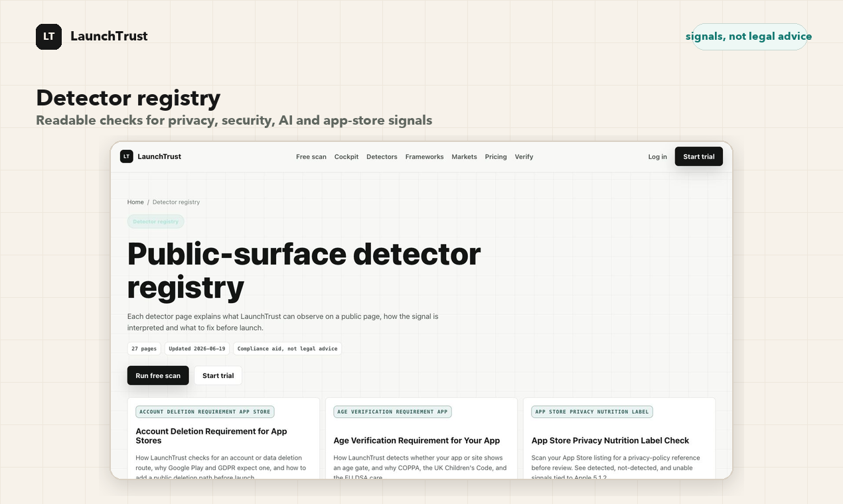Click the account deletion card description text

coord(221,467)
